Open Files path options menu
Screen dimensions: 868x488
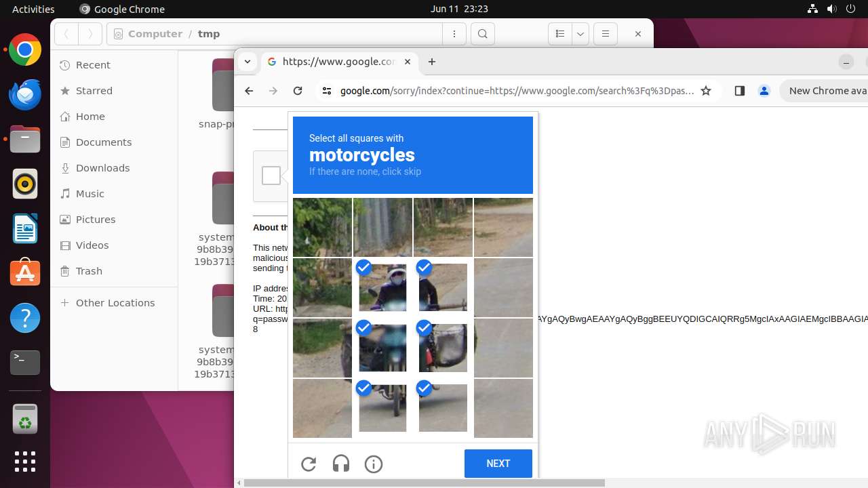[454, 34]
